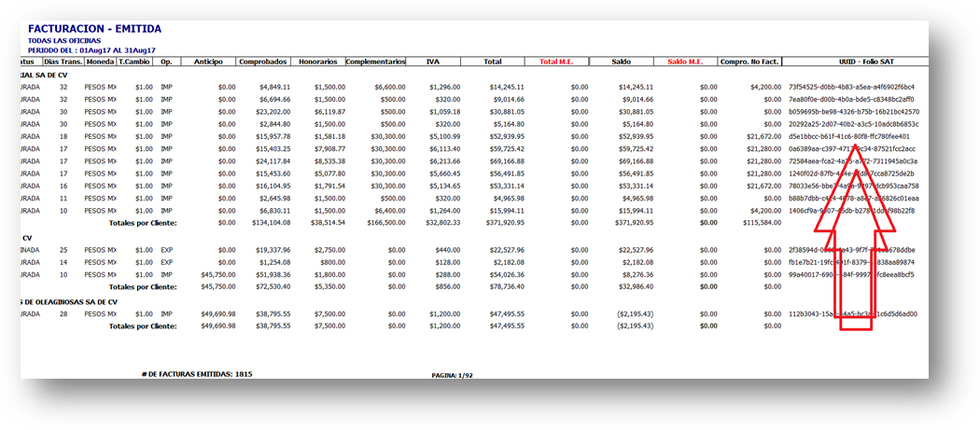Select the Honorarios value $6,119.87

329,112
